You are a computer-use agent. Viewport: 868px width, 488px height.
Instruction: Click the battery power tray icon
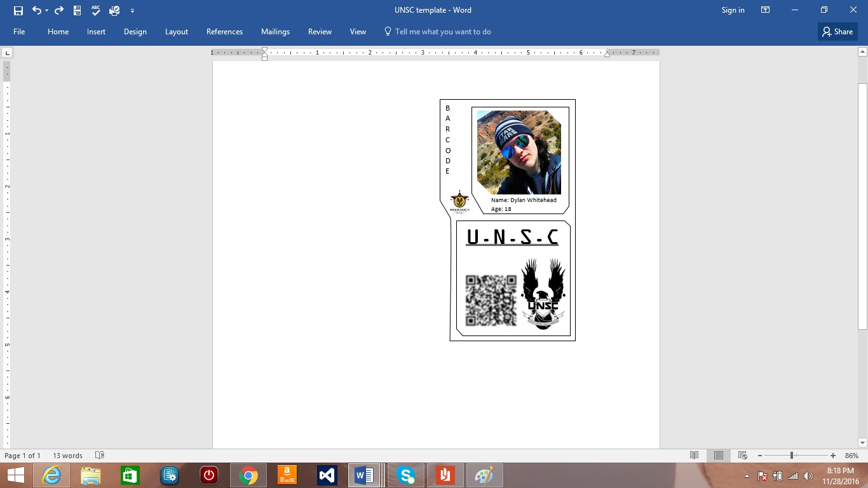[x=778, y=476]
